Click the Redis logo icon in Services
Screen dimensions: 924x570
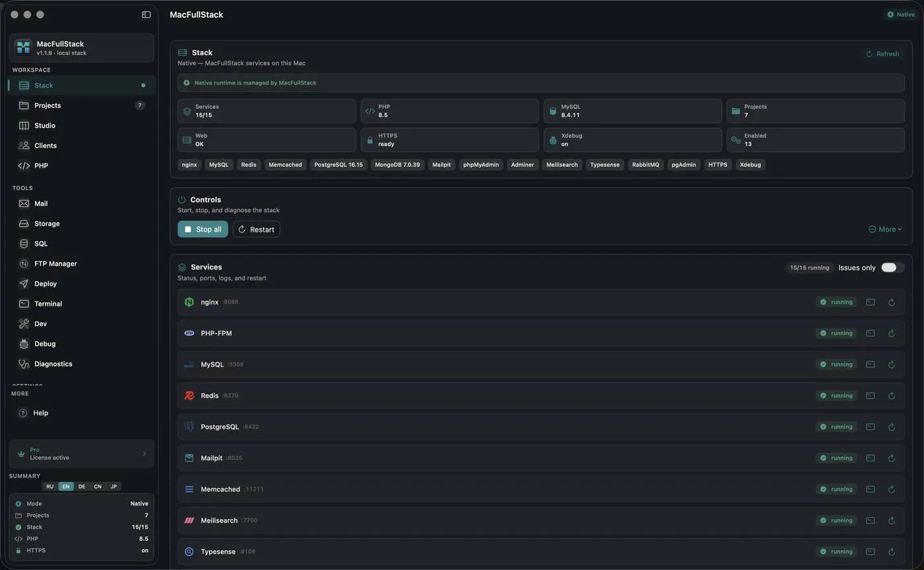(189, 396)
